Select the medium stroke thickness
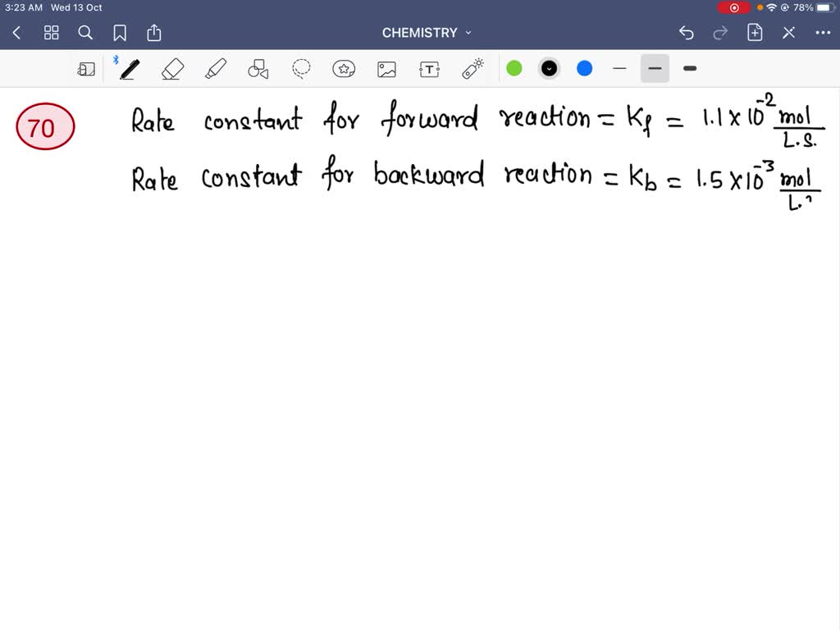 655,68
